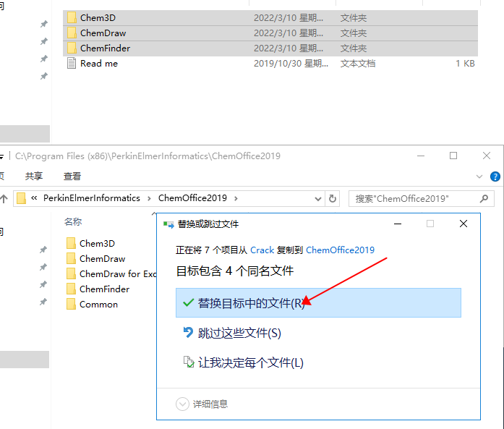This screenshot has width=504, height=429.
Task: Expand the ribbon with the chevron
Action: coord(479,177)
